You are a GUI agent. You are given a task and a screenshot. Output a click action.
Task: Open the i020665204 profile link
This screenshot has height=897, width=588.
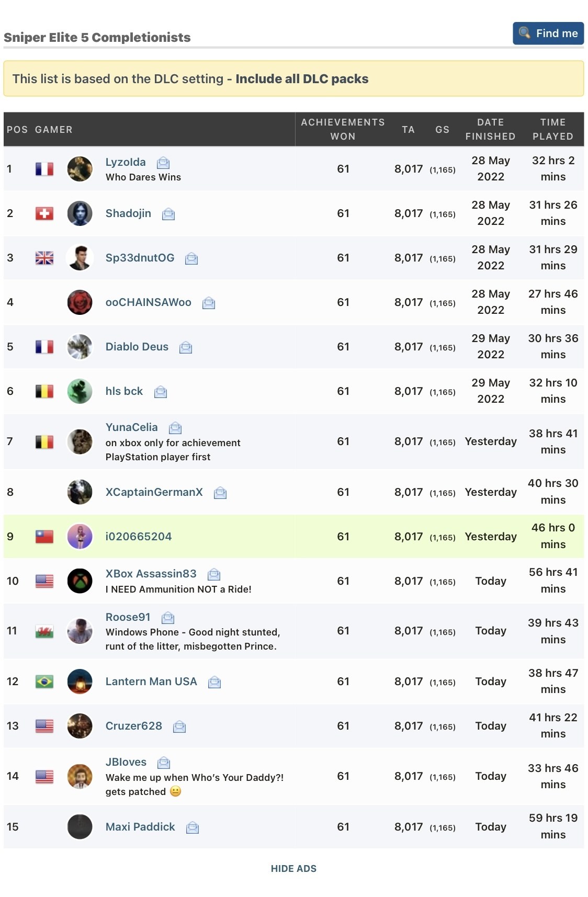tap(139, 537)
